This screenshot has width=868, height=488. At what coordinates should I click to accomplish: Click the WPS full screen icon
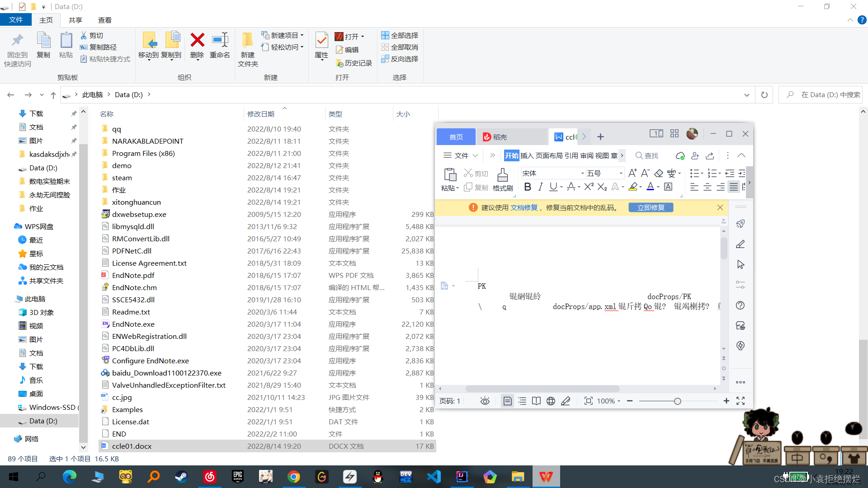(741, 401)
